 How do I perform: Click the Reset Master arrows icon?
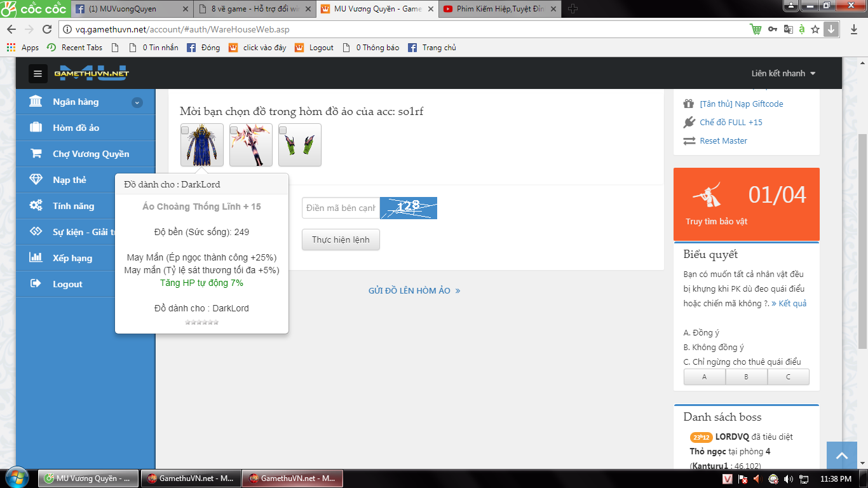coord(689,141)
